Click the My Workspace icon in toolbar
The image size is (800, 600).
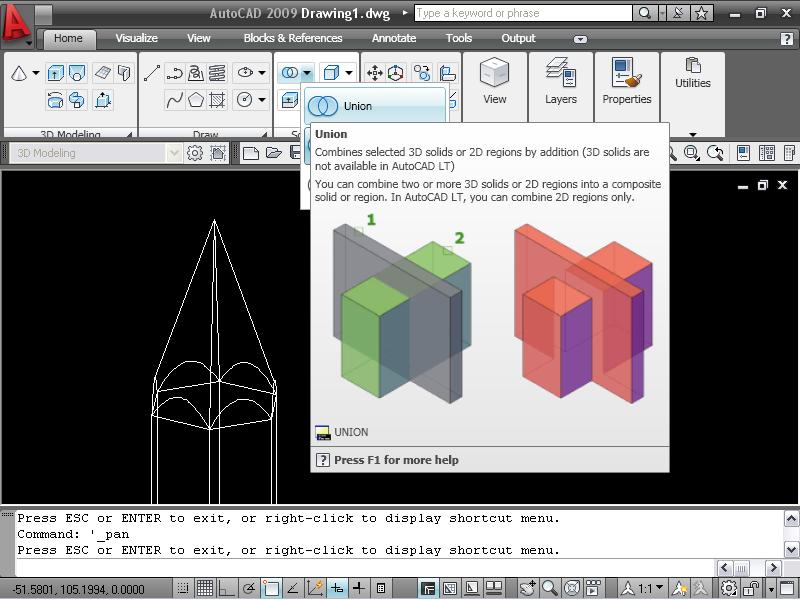(218, 153)
